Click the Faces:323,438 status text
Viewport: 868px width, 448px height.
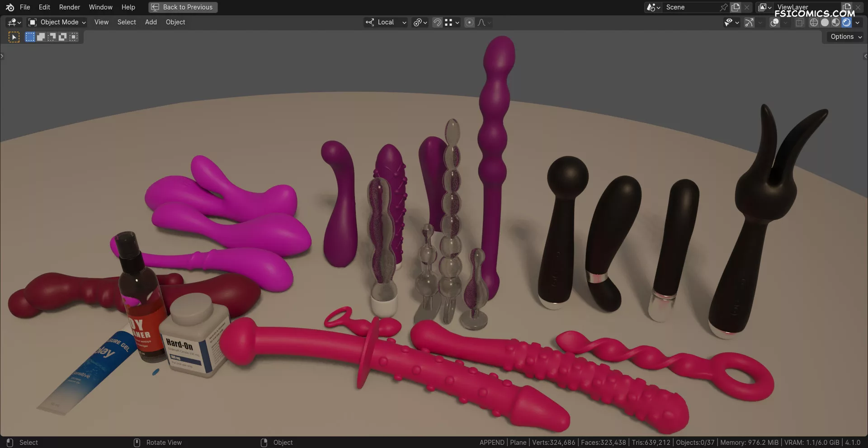tap(604, 443)
